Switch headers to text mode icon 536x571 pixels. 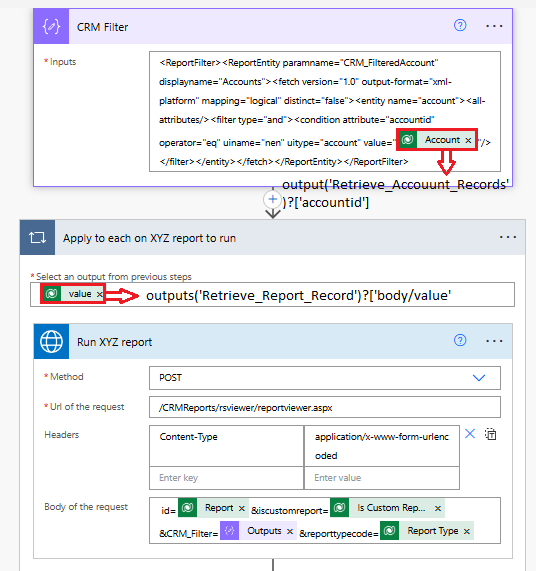[490, 434]
